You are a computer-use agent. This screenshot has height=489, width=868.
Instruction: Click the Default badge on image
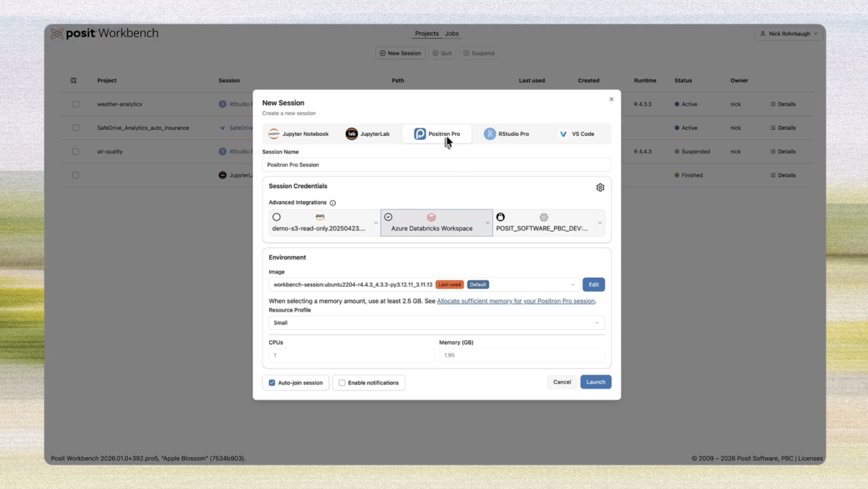478,285
